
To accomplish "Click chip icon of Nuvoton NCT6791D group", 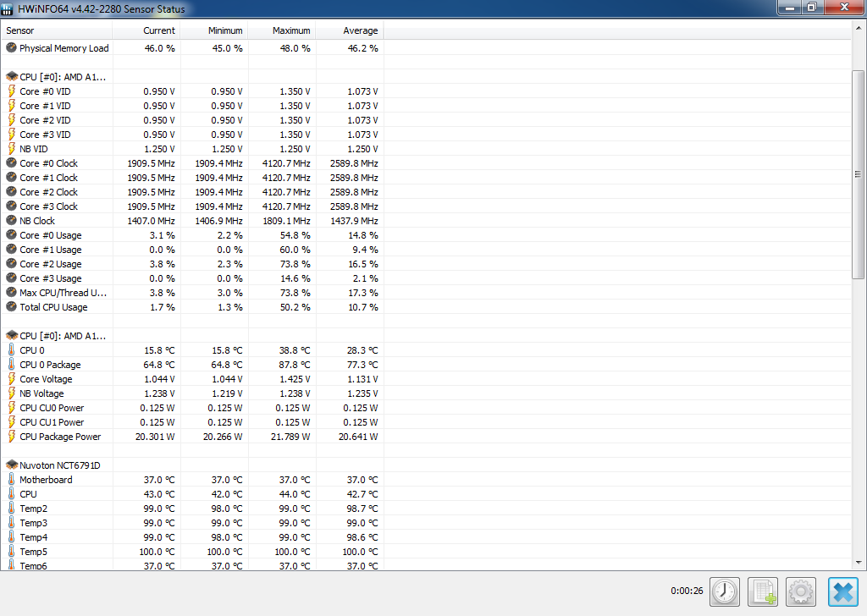I will [x=12, y=465].
